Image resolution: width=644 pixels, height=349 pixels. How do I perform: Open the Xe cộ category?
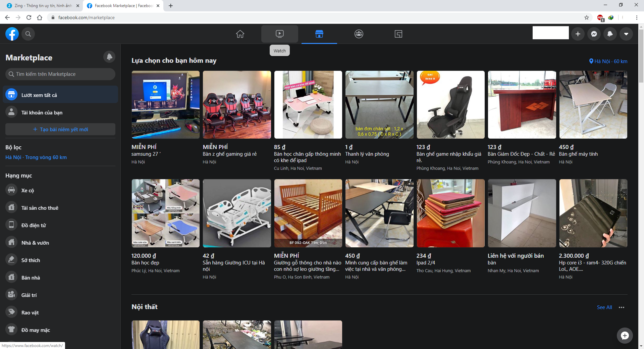point(60,190)
